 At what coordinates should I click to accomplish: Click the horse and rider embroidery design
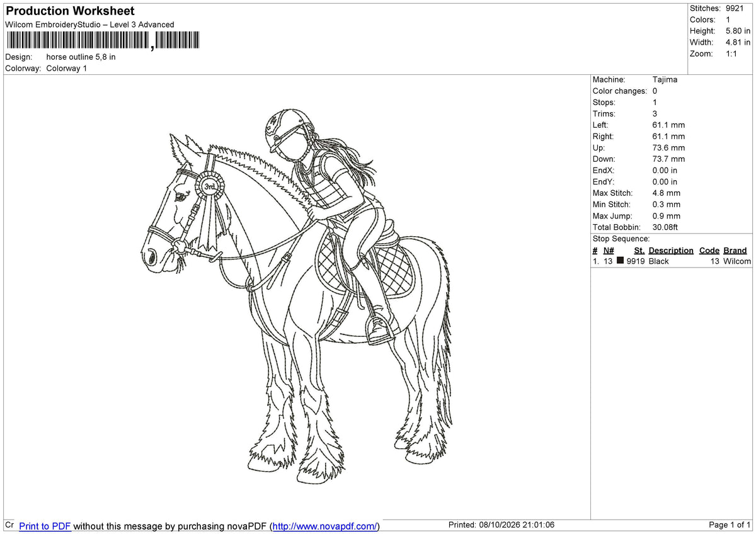(296, 296)
